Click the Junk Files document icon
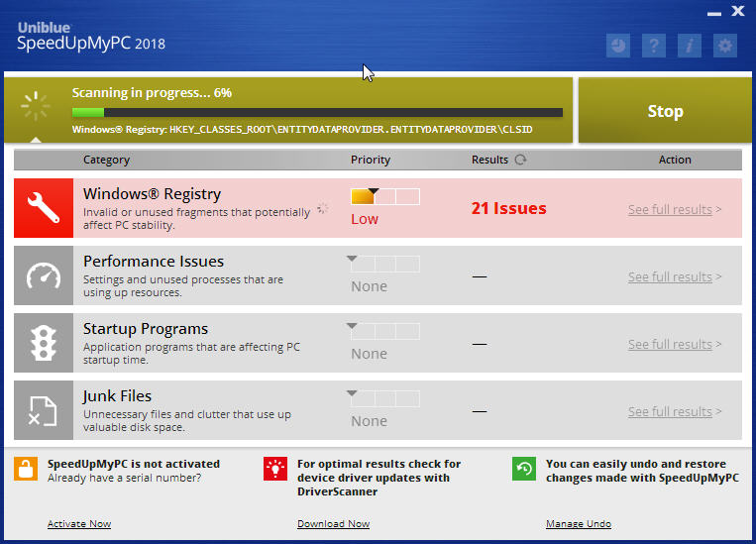The image size is (756, 544). click(44, 410)
